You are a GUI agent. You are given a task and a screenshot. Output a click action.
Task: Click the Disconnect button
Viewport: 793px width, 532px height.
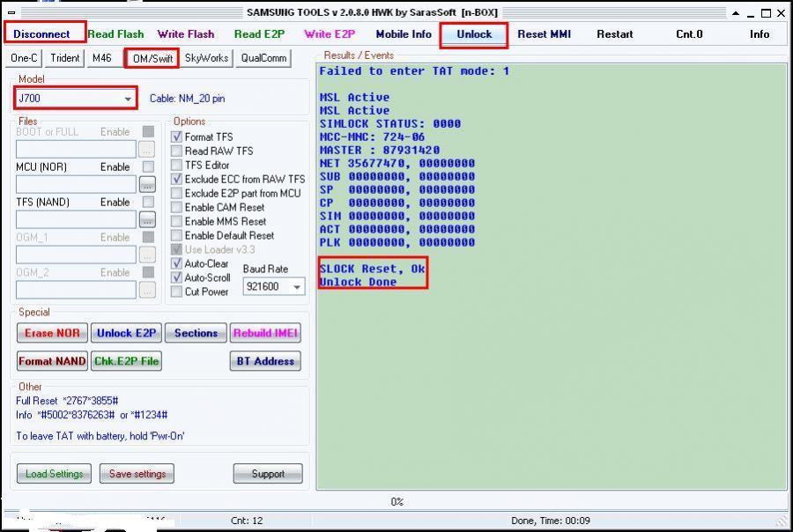point(41,33)
